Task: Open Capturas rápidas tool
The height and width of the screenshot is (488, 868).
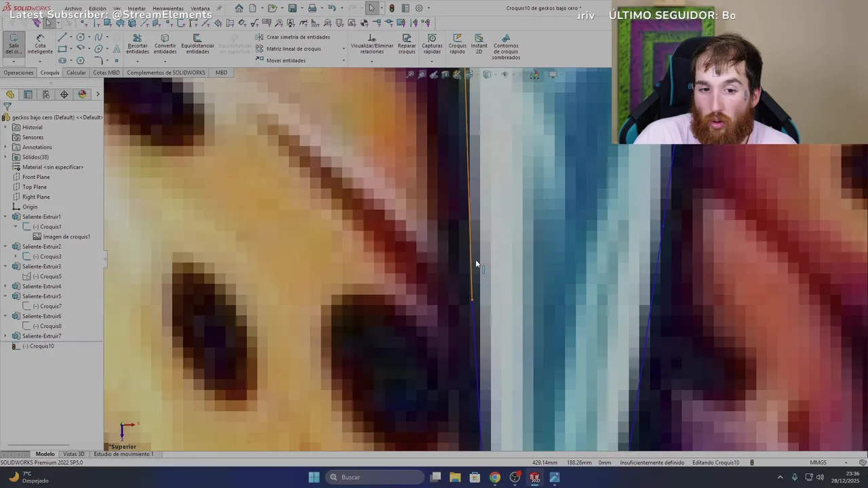Action: [432, 44]
